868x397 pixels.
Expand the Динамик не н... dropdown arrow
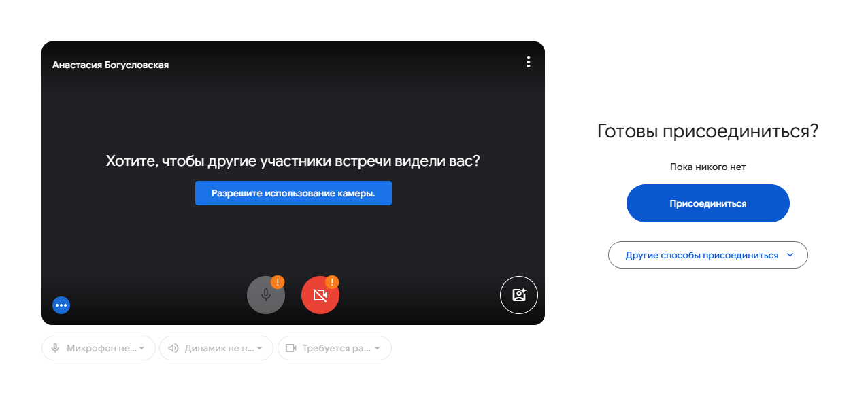click(260, 349)
